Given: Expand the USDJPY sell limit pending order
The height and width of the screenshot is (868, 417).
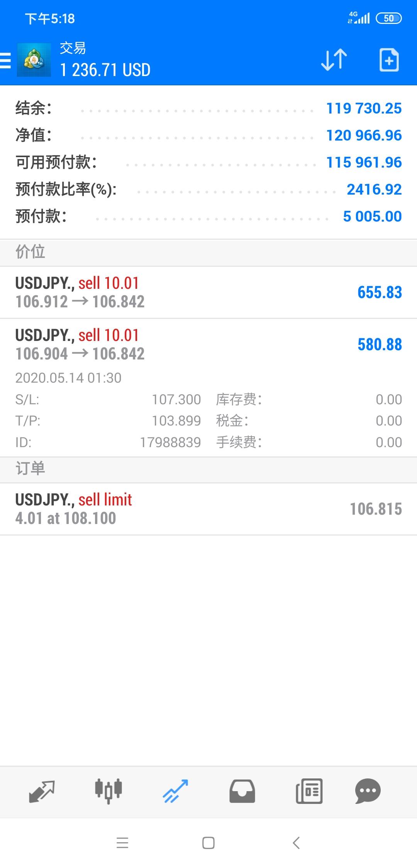Looking at the screenshot, I should click(154, 509).
